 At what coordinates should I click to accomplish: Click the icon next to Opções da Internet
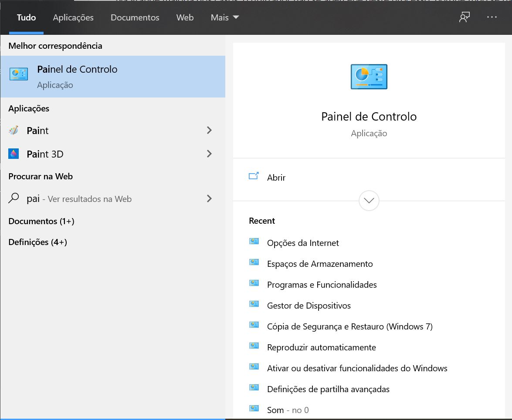(254, 242)
